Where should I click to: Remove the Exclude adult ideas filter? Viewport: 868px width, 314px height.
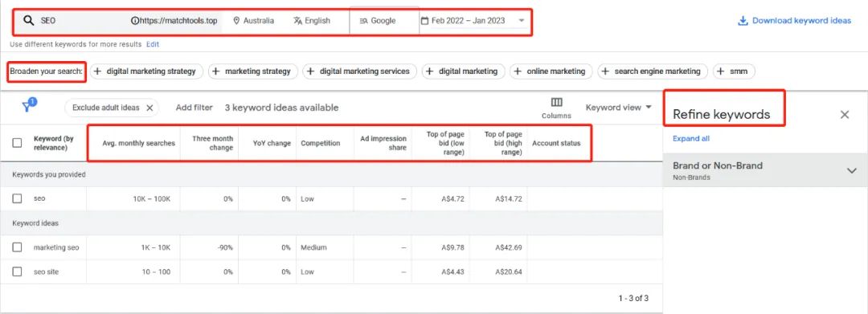coord(149,108)
